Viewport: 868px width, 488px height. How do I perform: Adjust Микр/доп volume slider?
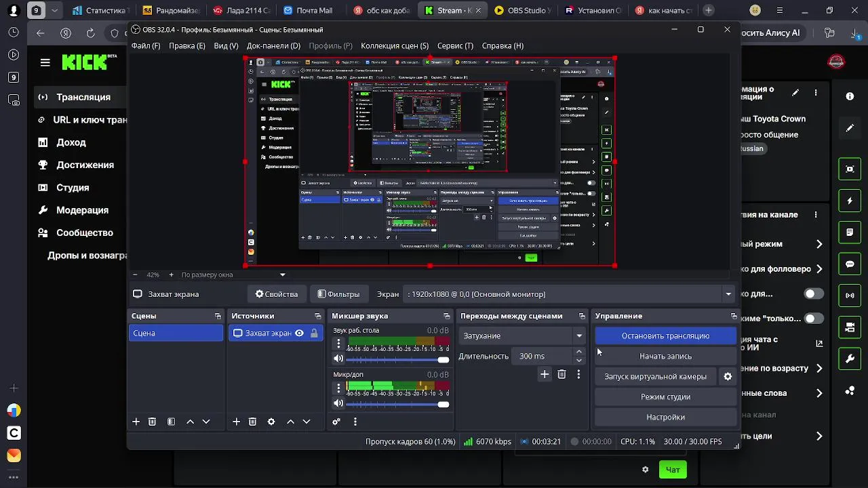point(398,404)
